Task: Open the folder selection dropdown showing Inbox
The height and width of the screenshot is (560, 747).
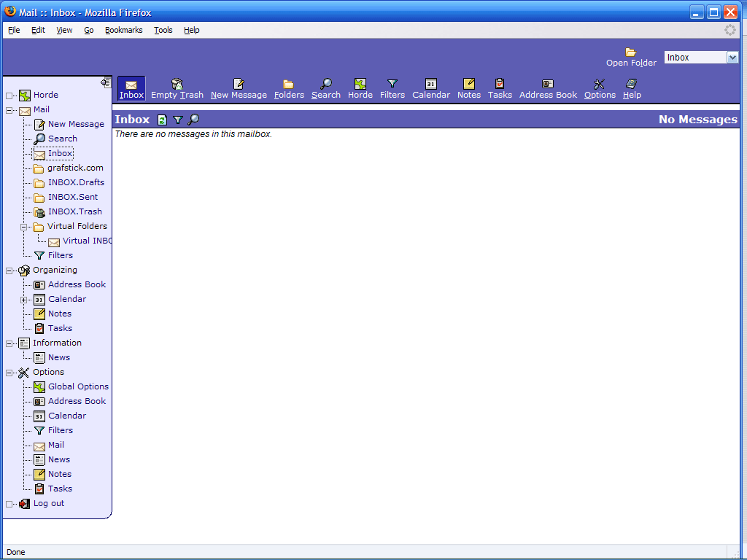Action: point(732,58)
